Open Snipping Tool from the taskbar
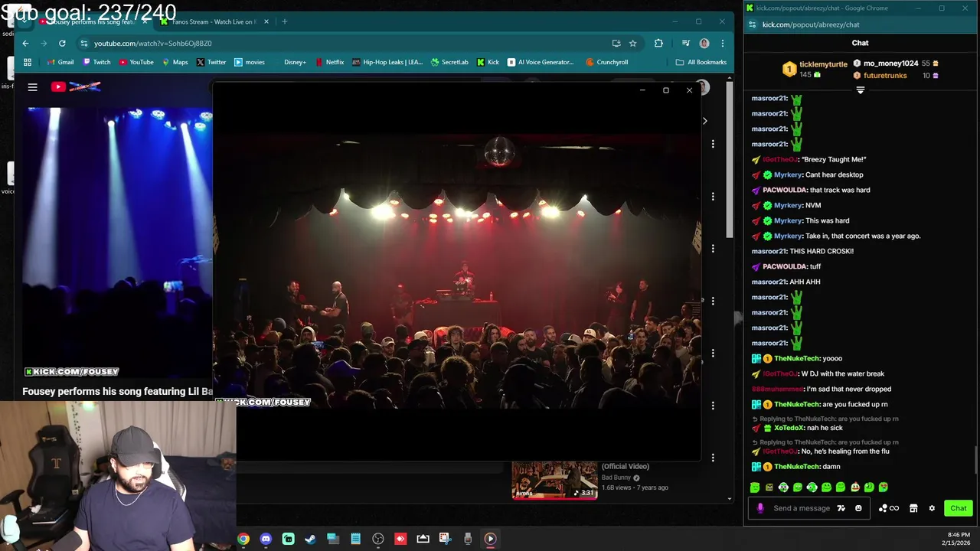The height and width of the screenshot is (551, 980). [x=445, y=539]
